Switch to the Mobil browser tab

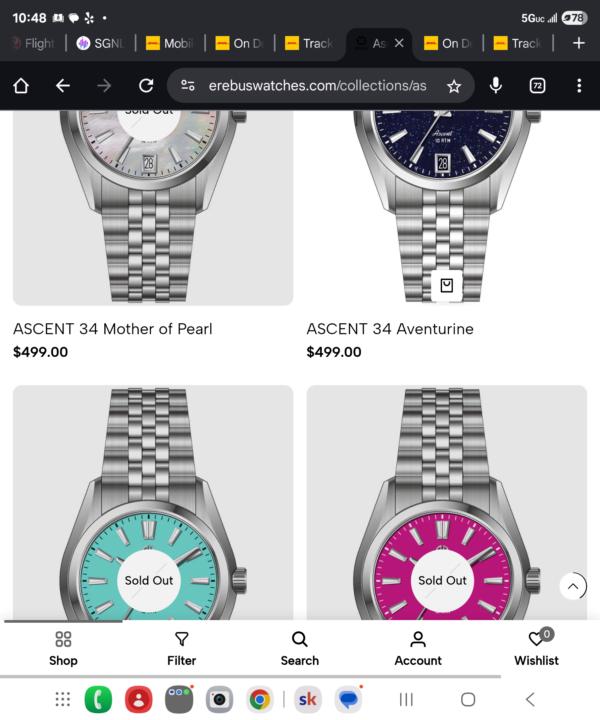pos(169,44)
